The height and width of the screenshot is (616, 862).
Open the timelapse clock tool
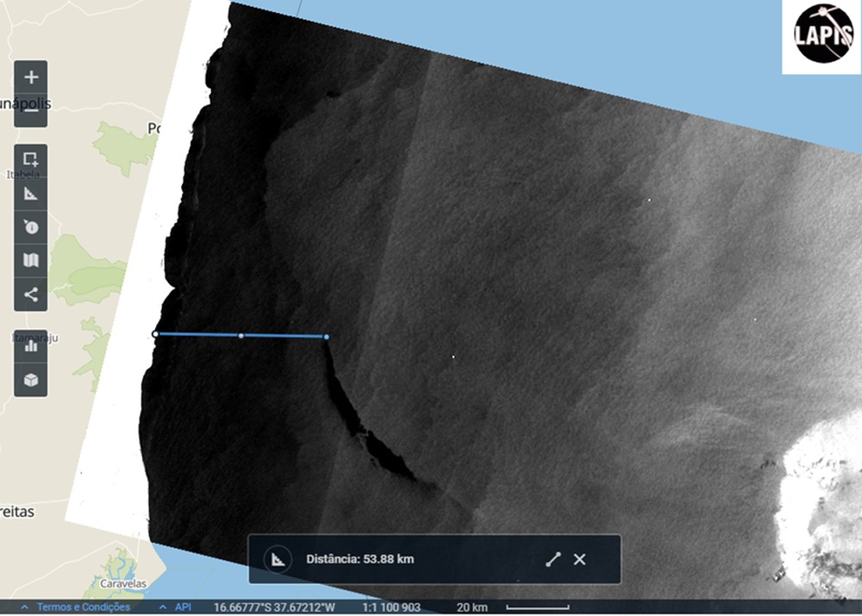30,227
